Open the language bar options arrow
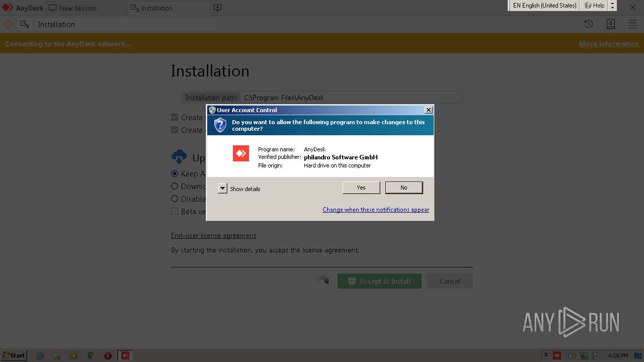The height and width of the screenshot is (362, 644). tap(612, 6)
